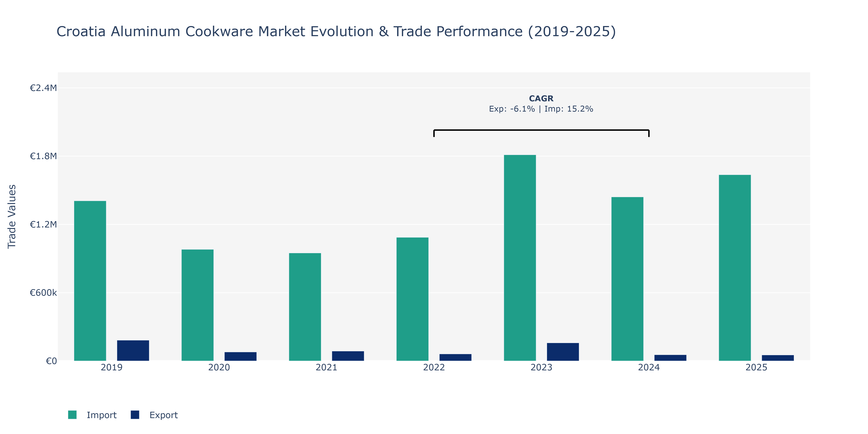Click the €1.2M y-axis label

click(x=43, y=224)
